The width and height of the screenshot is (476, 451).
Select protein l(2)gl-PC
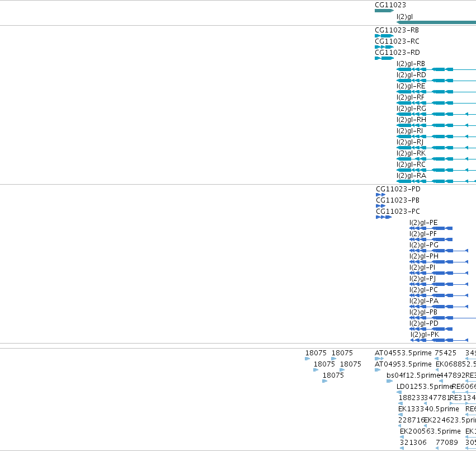coord(439,295)
